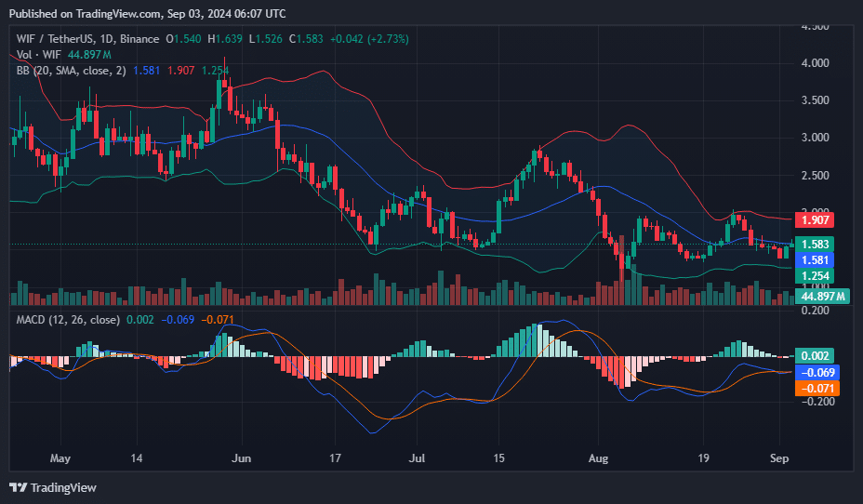
Task: Open the BB (20, SMA, close, 2) indicator legend
Action: click(71, 71)
